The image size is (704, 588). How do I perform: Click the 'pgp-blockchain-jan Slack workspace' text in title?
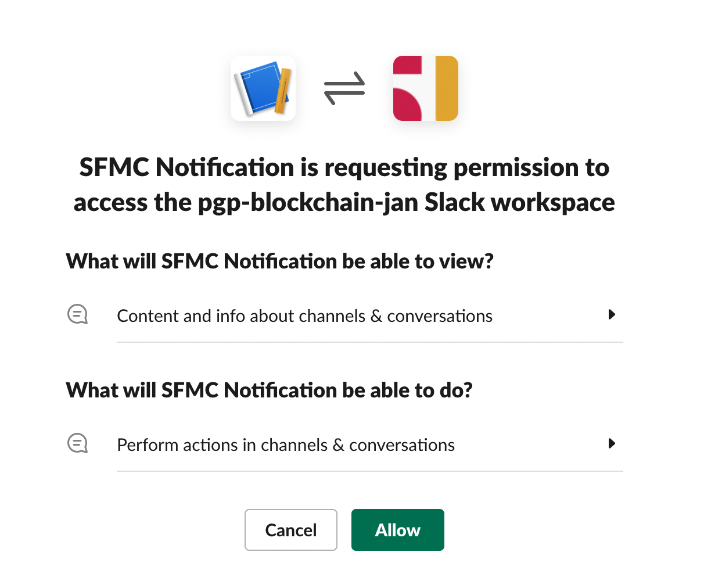(x=406, y=203)
